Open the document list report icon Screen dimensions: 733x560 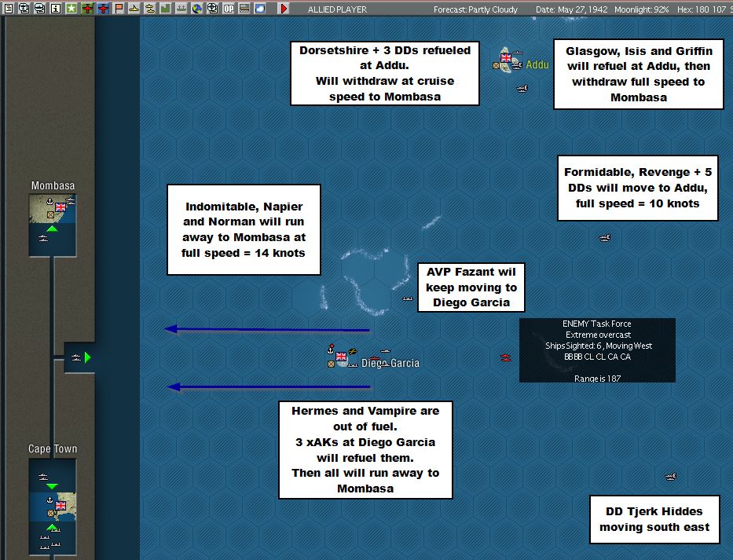point(9,8)
